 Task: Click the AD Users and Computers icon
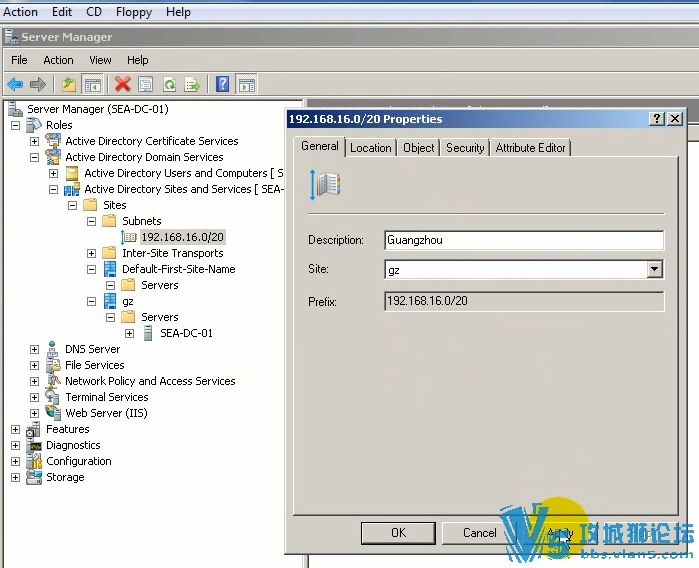coord(72,173)
